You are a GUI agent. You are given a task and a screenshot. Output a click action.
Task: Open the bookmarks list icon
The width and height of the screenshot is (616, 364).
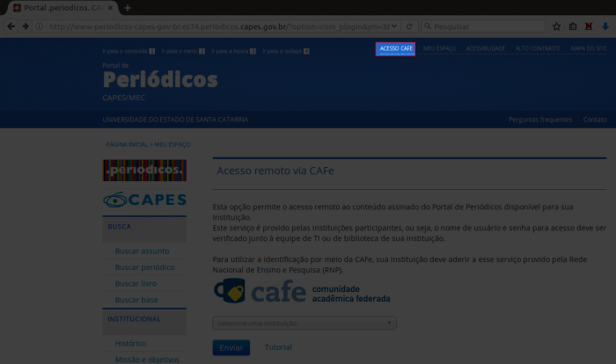[573, 26]
